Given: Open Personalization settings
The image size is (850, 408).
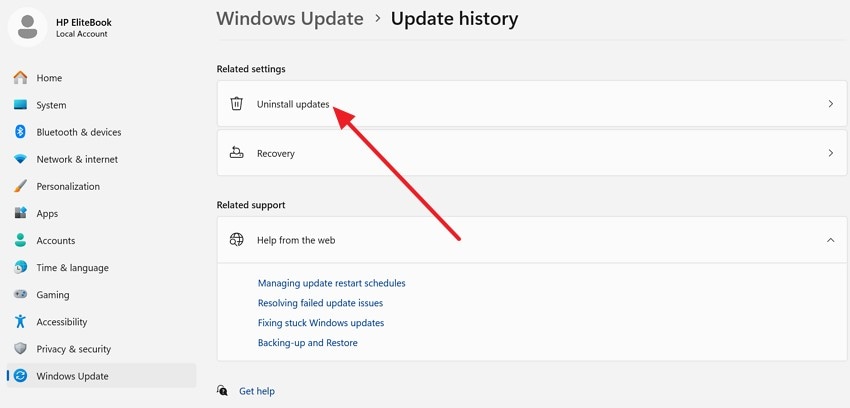Looking at the screenshot, I should (x=101, y=186).
